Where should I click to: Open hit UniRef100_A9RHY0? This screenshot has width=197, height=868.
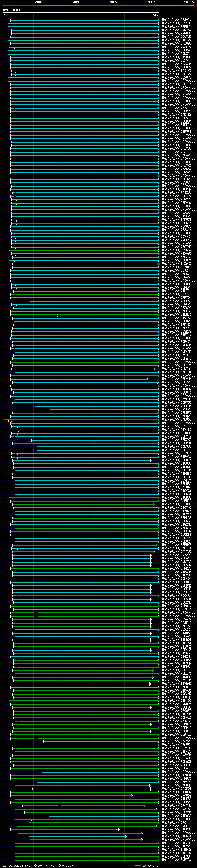pyautogui.click(x=177, y=26)
